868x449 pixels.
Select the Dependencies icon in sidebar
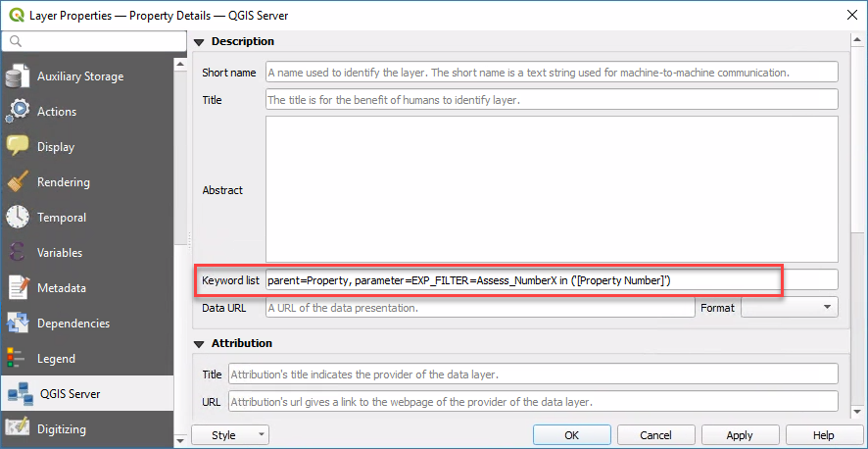[x=19, y=324]
